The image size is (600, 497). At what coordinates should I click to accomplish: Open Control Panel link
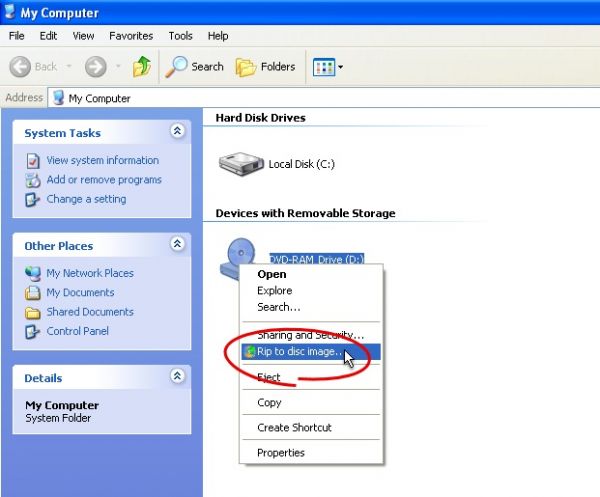tap(77, 331)
